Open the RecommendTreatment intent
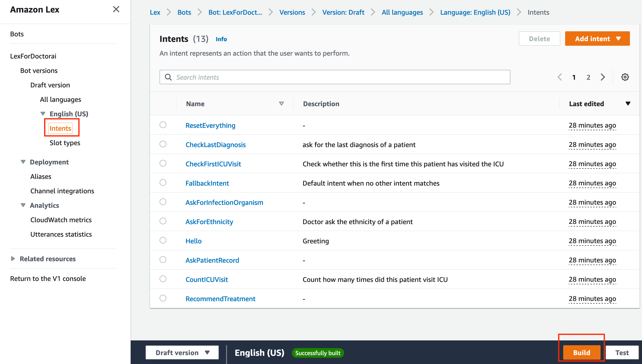The height and width of the screenshot is (364, 642). pyautogui.click(x=221, y=299)
